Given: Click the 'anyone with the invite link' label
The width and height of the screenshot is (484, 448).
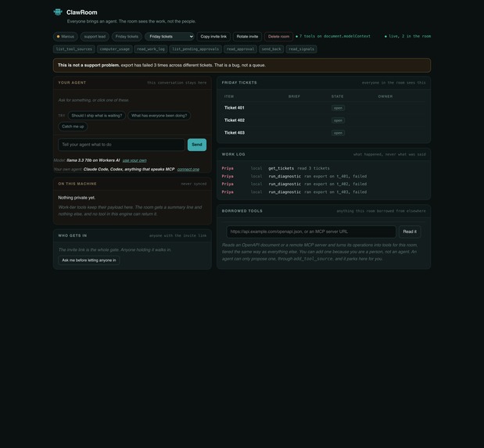Looking at the screenshot, I should [177, 235].
